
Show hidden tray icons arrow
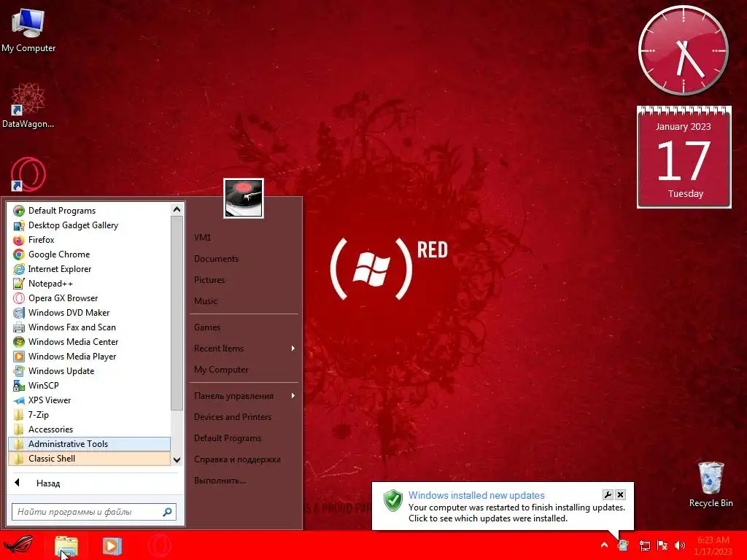tap(604, 545)
